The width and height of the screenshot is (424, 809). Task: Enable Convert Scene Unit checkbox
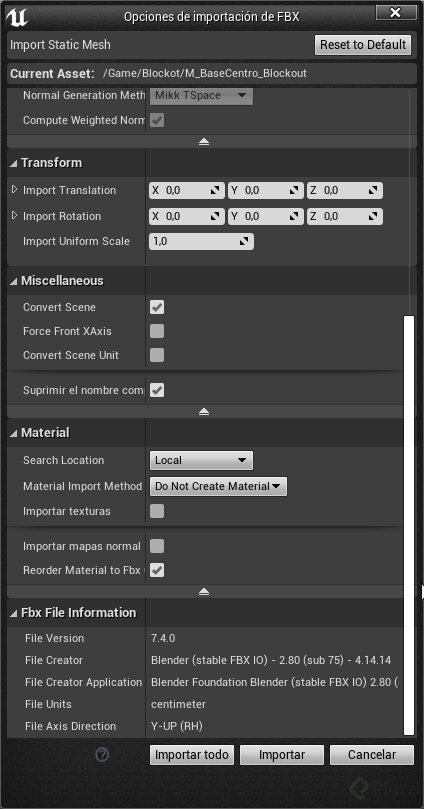coord(157,355)
